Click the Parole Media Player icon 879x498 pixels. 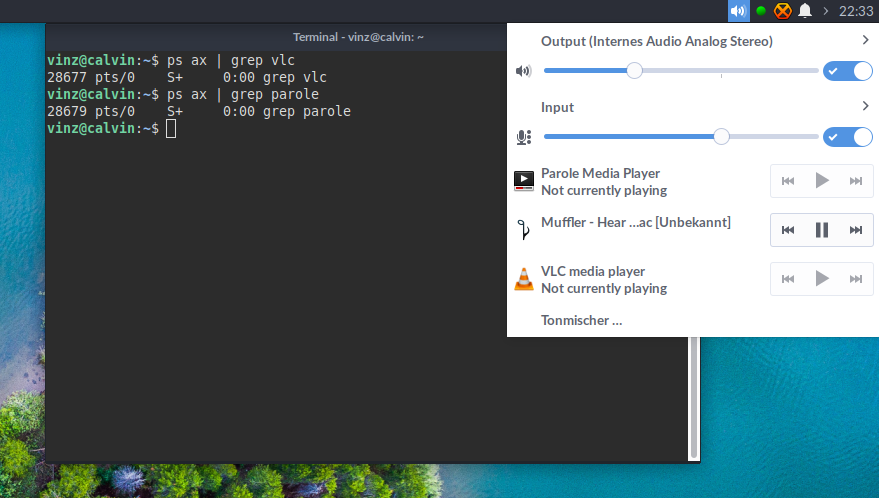point(524,181)
